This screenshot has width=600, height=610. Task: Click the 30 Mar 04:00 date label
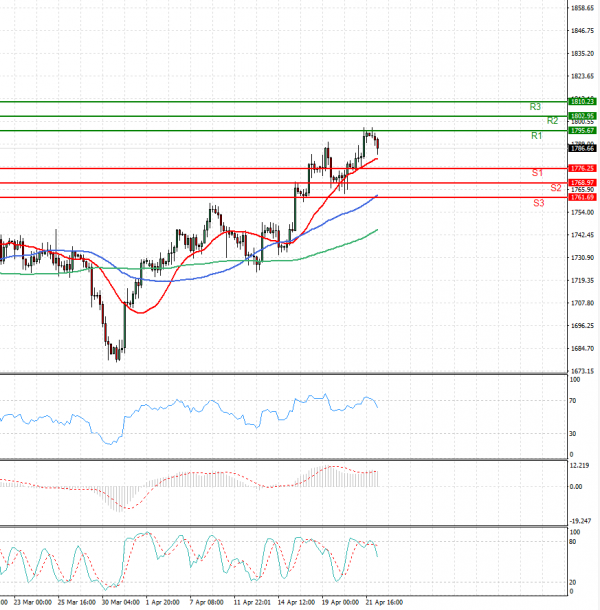point(121,602)
